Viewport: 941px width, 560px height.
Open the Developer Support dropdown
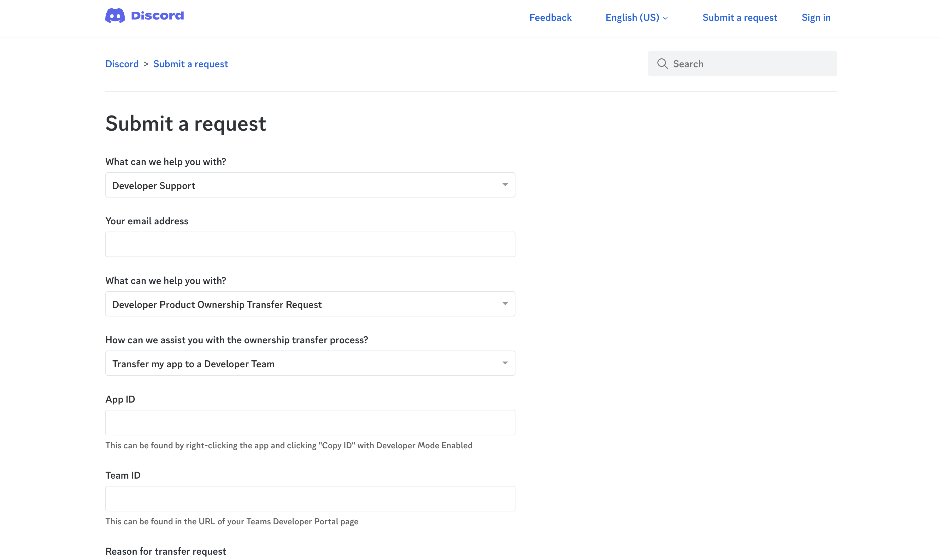point(310,185)
